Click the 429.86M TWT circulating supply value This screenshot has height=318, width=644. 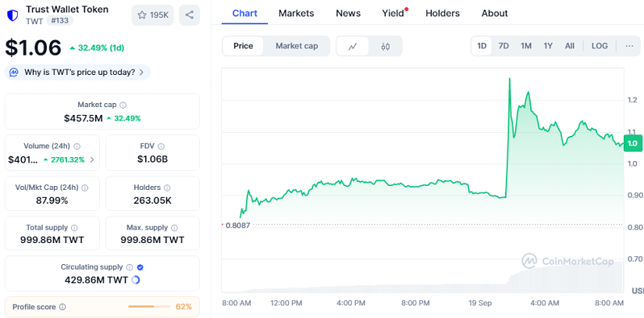(97, 280)
